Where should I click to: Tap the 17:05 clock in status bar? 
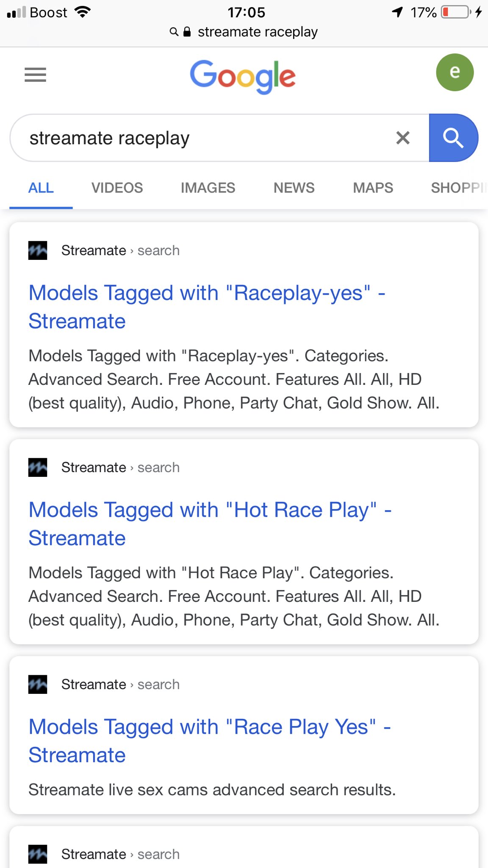click(246, 12)
